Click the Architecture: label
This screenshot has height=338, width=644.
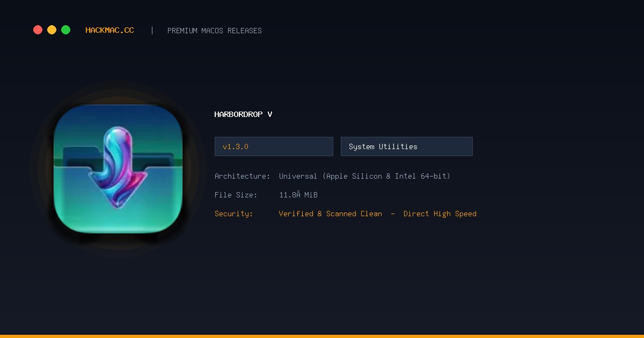[243, 176]
